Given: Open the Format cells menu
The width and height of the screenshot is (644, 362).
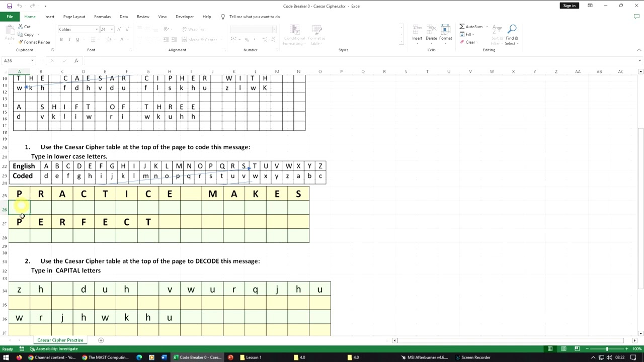Looking at the screenshot, I should pyautogui.click(x=445, y=34).
